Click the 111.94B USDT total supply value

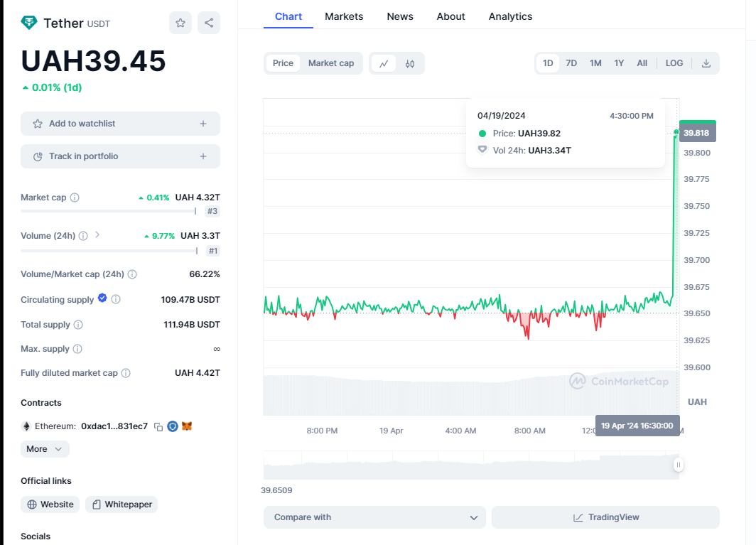(x=192, y=325)
